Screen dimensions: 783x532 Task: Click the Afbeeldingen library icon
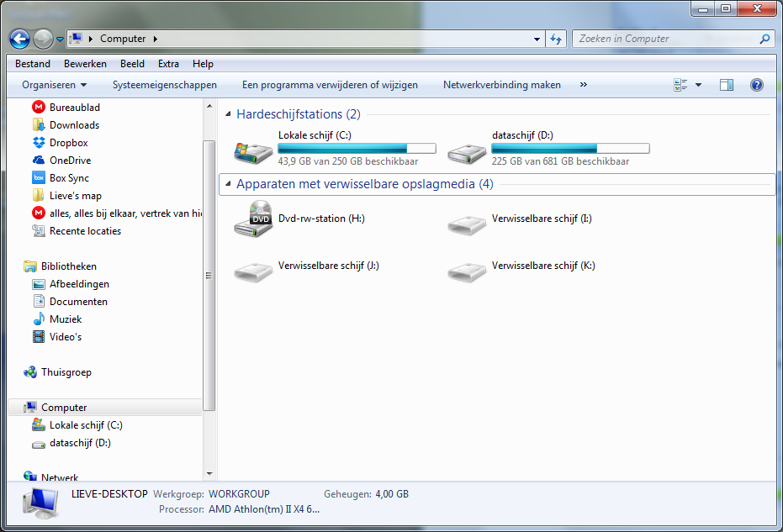[39, 284]
